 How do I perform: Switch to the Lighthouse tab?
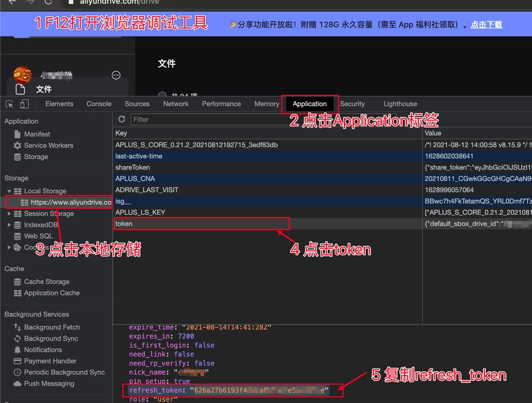[400, 104]
